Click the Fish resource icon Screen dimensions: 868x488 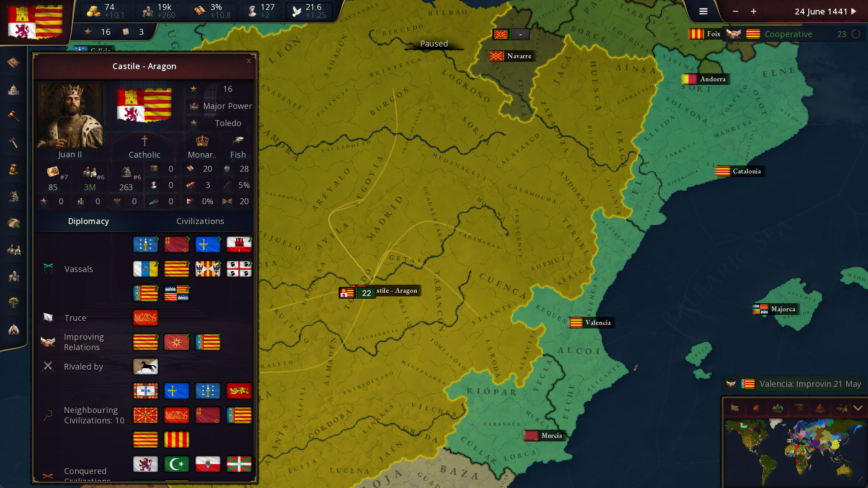(x=238, y=141)
